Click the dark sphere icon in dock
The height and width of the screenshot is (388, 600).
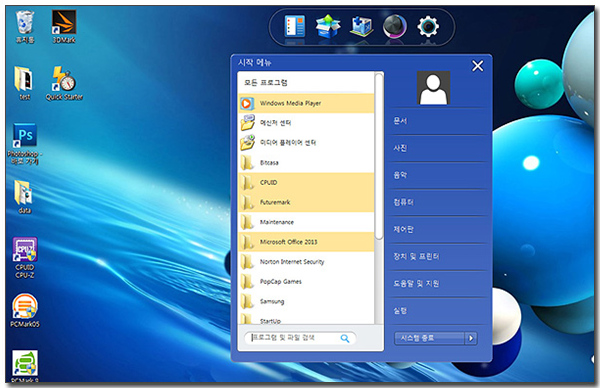[395, 26]
